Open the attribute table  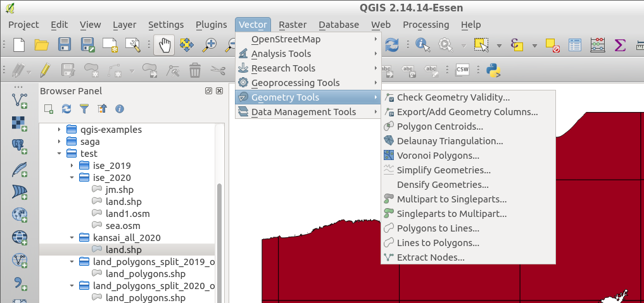(x=575, y=45)
